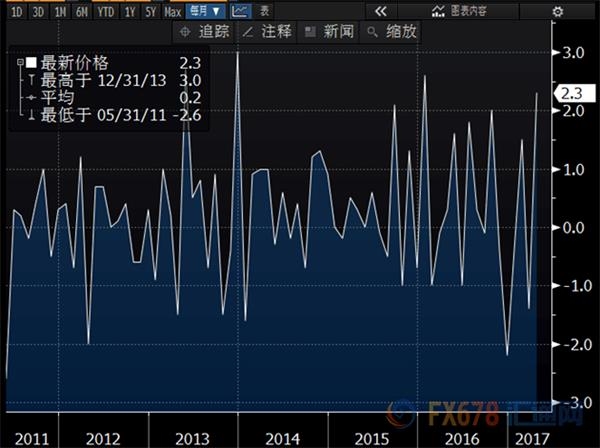
Task: Choose the 5Y time range
Action: click(151, 12)
